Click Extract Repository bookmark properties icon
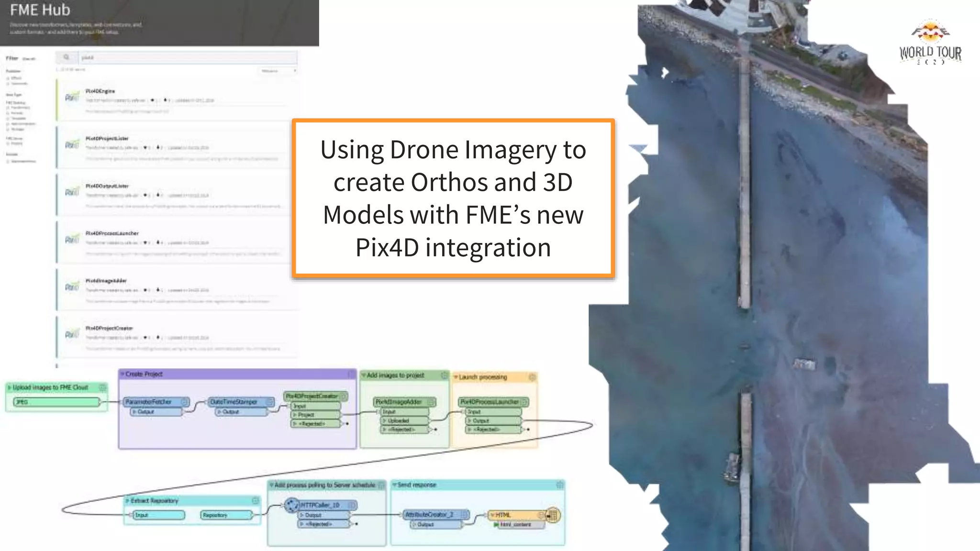This screenshot has width=980, height=551. point(256,500)
